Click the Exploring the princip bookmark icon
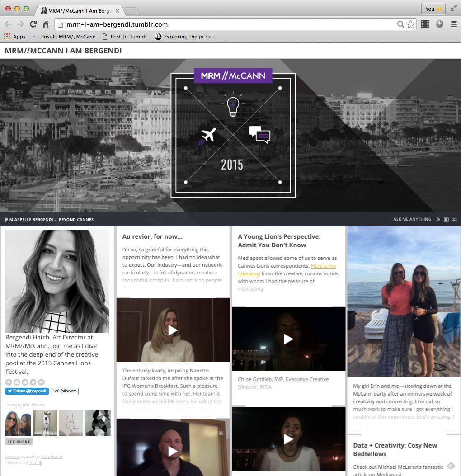Screen dimensions: 461x476 click(158, 37)
